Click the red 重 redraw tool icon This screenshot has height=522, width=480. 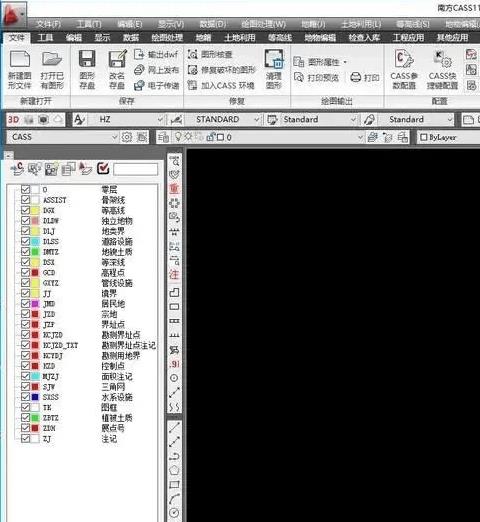click(x=174, y=189)
